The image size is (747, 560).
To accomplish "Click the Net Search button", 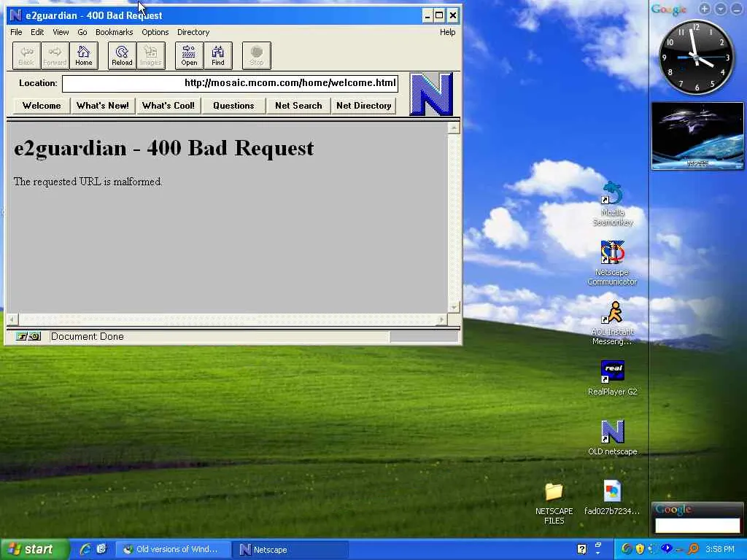I will click(298, 106).
